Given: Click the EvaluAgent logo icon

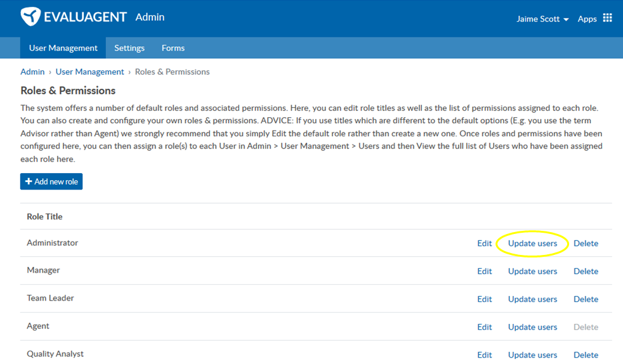Looking at the screenshot, I should pos(30,16).
